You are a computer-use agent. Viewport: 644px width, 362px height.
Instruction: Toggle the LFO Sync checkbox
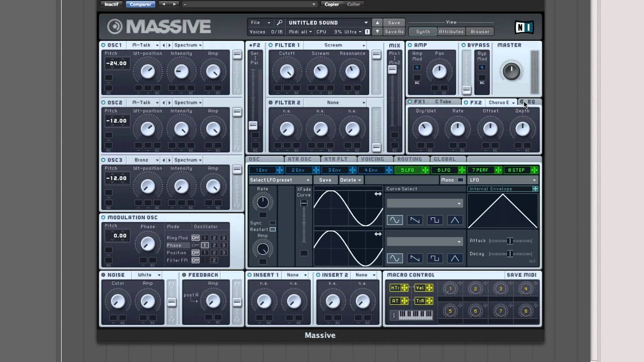273,223
